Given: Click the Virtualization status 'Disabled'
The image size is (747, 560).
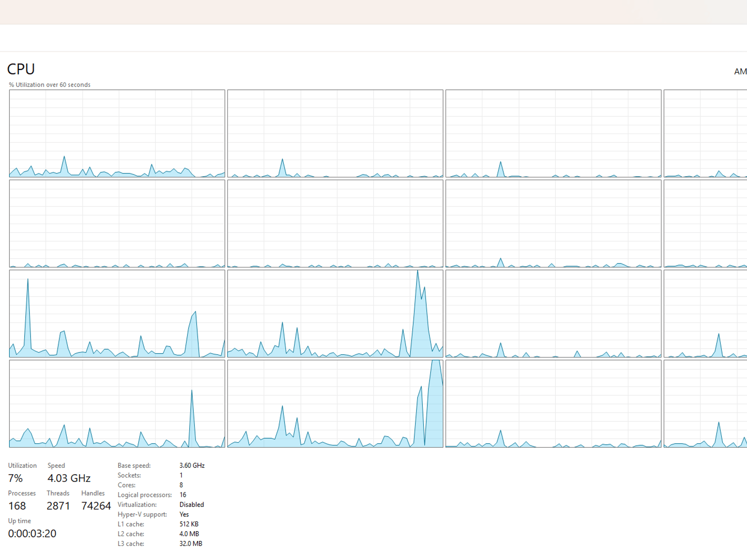Looking at the screenshot, I should tap(191, 505).
